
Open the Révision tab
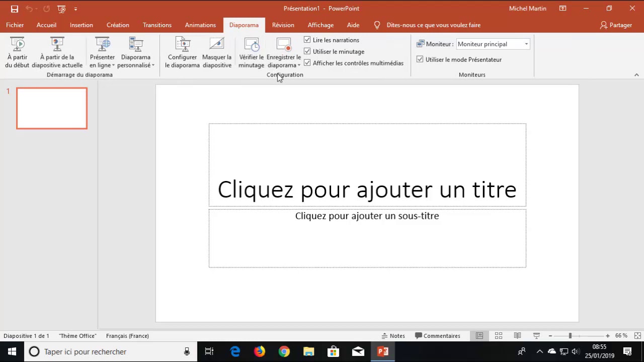(283, 25)
